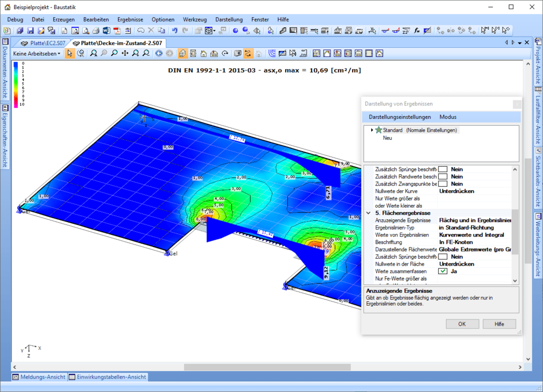Click the fx formula icon
Screen dimensions: 543x392
pyautogui.click(x=417, y=31)
